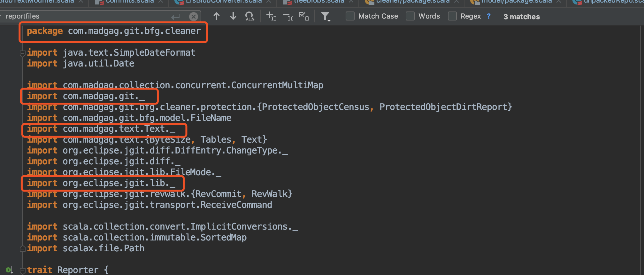Click the import scalax.file.Path line
Image resolution: width=644 pixels, height=275 pixels.
86,248
